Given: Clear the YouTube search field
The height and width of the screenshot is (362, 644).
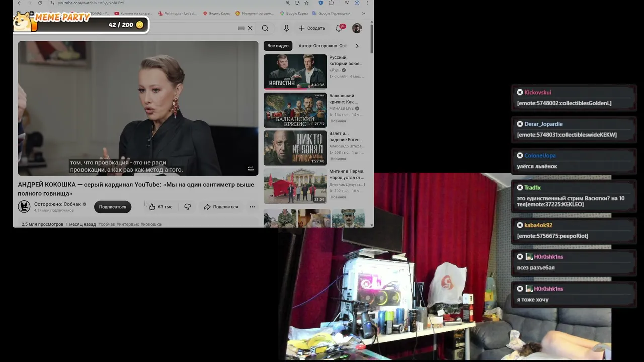Looking at the screenshot, I should tap(250, 28).
